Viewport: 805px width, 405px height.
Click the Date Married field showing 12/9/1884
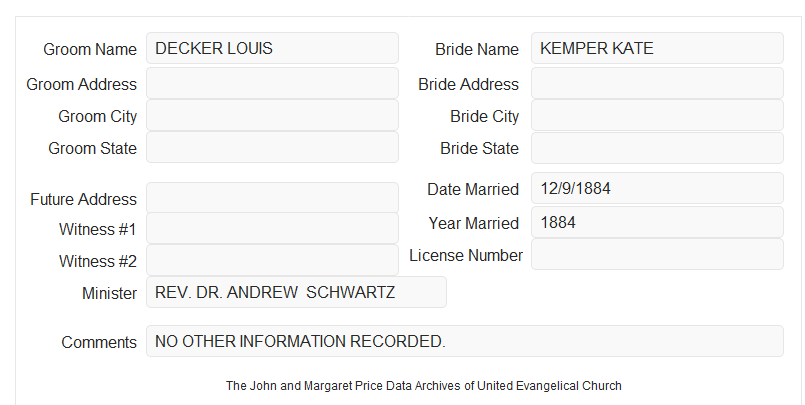point(657,188)
